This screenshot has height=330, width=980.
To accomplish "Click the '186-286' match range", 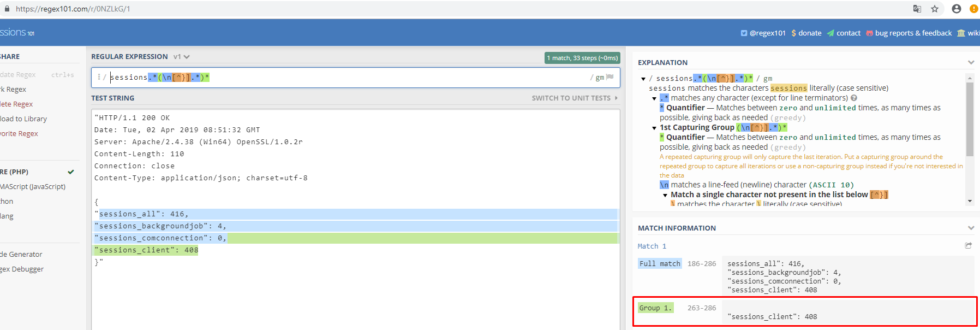I will [702, 263].
